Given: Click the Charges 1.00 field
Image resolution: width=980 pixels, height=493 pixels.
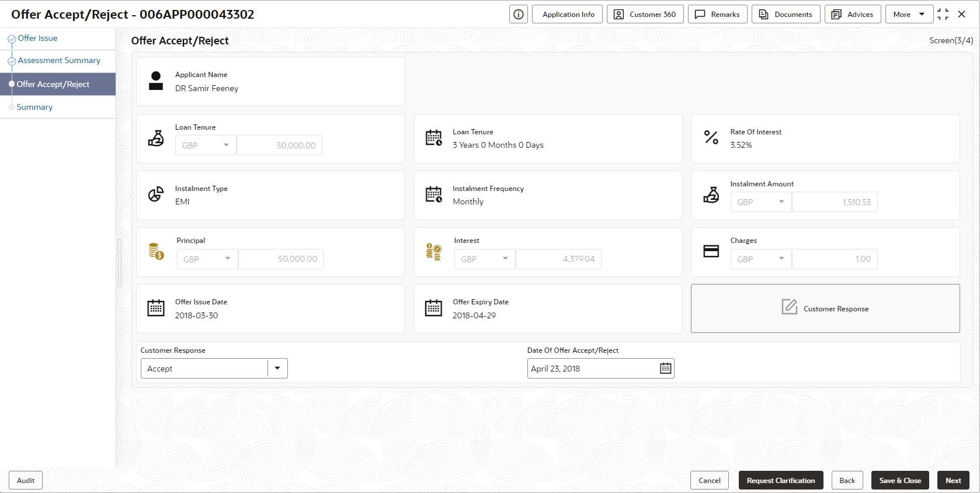Looking at the screenshot, I should [x=835, y=259].
